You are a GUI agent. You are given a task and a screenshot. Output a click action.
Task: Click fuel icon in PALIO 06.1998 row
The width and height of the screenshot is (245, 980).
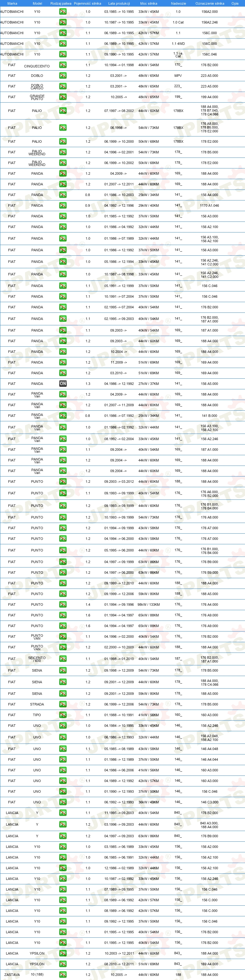pyautogui.click(x=63, y=128)
